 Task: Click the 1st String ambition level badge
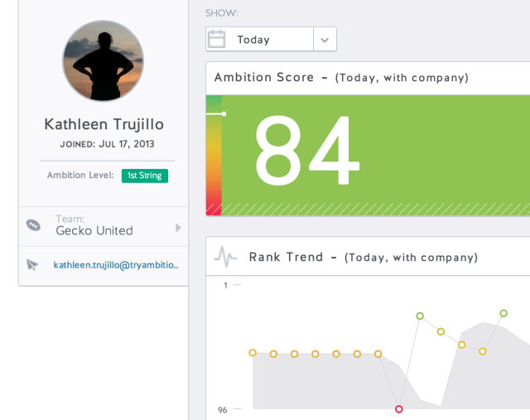[x=145, y=176]
